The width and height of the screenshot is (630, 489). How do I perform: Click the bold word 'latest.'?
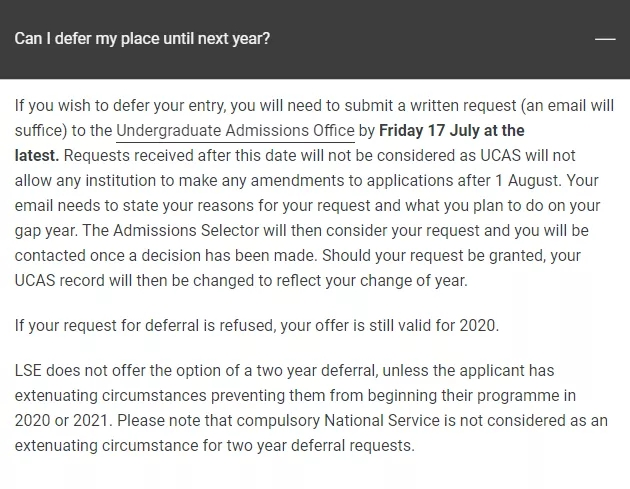tap(37, 155)
